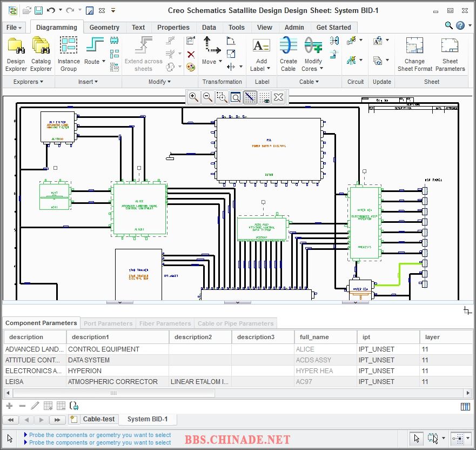Toggle the grid snap diagonal-line button

tap(250, 97)
